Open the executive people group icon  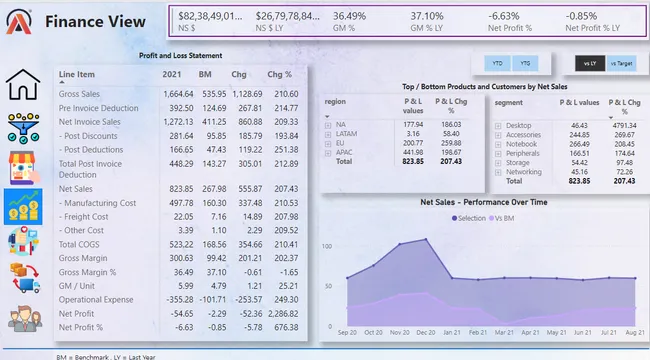point(25,319)
